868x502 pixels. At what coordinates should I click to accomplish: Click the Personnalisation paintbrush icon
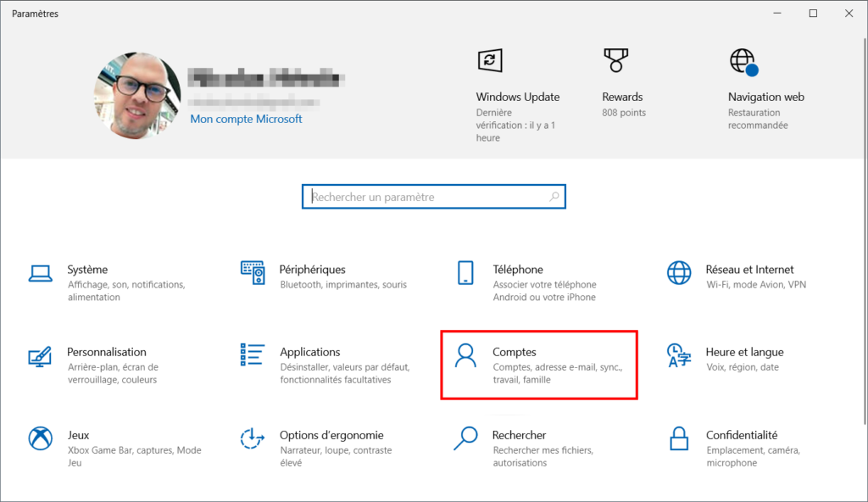40,356
